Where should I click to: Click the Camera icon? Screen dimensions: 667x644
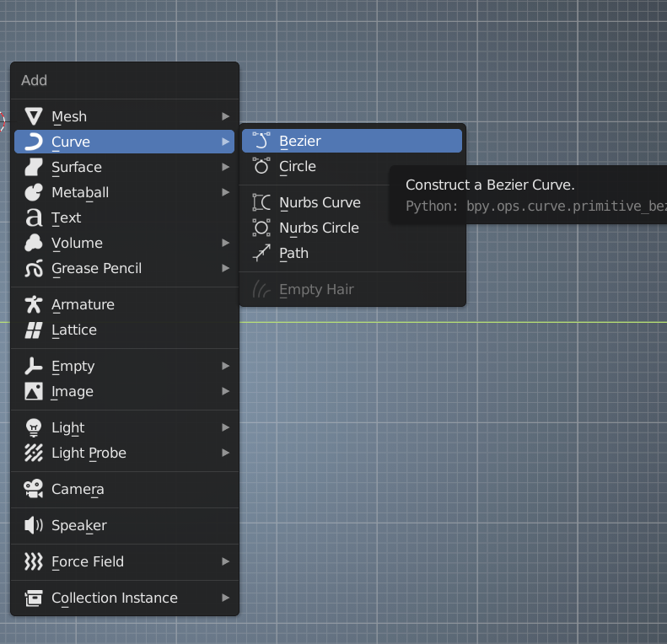click(34, 489)
